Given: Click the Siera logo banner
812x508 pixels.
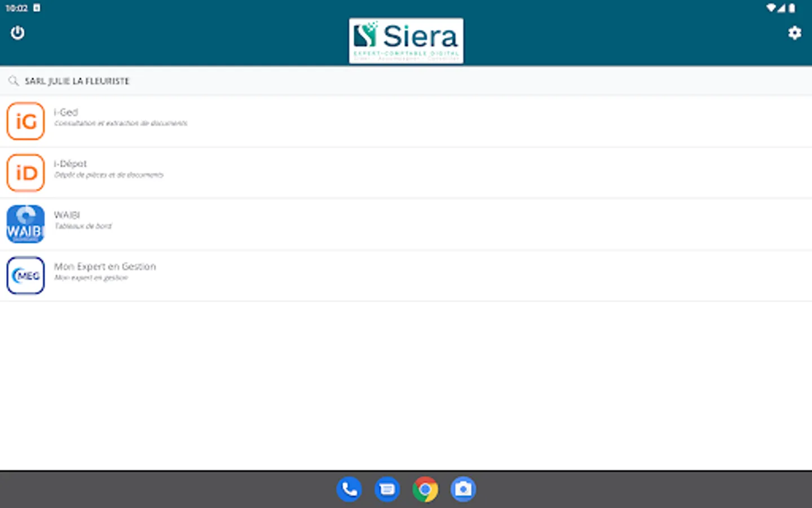Looking at the screenshot, I should coord(406,41).
